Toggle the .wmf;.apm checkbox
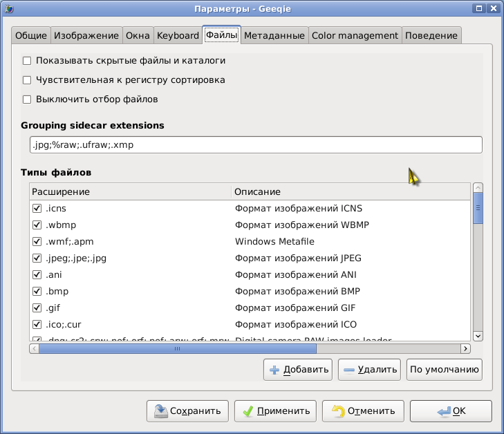The image size is (504, 434). tap(37, 241)
